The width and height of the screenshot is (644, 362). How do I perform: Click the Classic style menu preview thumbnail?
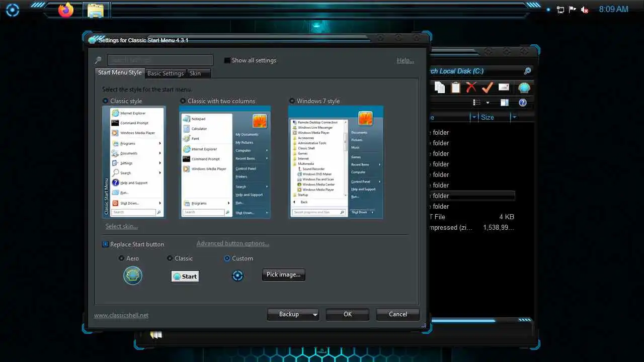133,162
